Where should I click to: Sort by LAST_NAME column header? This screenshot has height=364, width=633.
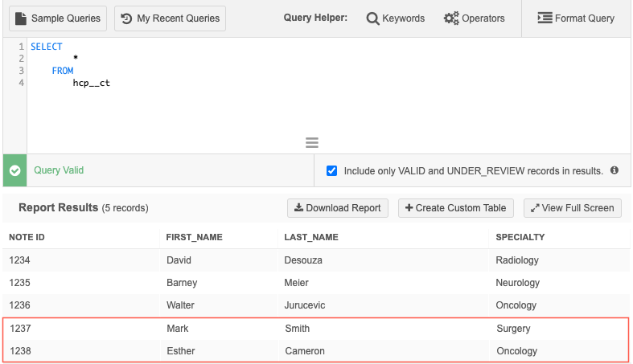click(311, 237)
